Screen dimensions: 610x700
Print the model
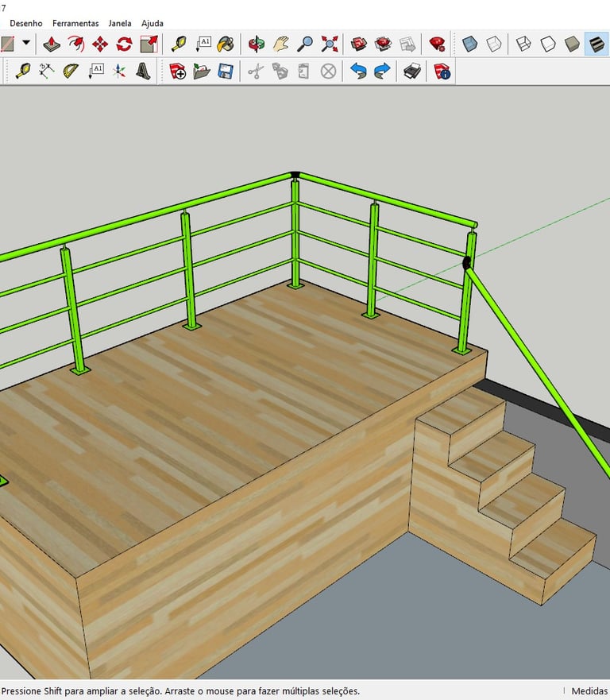[x=412, y=71]
